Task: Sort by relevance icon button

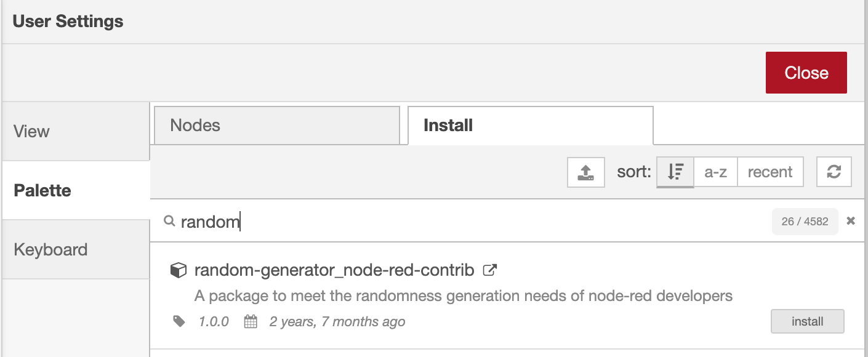Action: 675,172
